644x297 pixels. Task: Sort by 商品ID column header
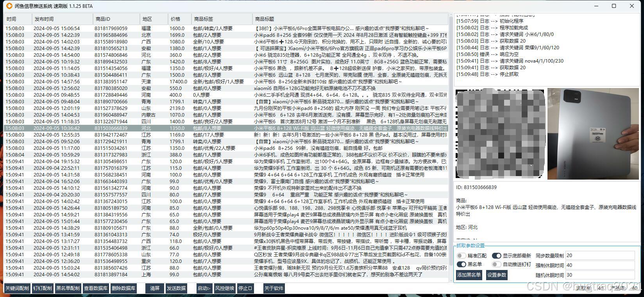tap(116, 19)
